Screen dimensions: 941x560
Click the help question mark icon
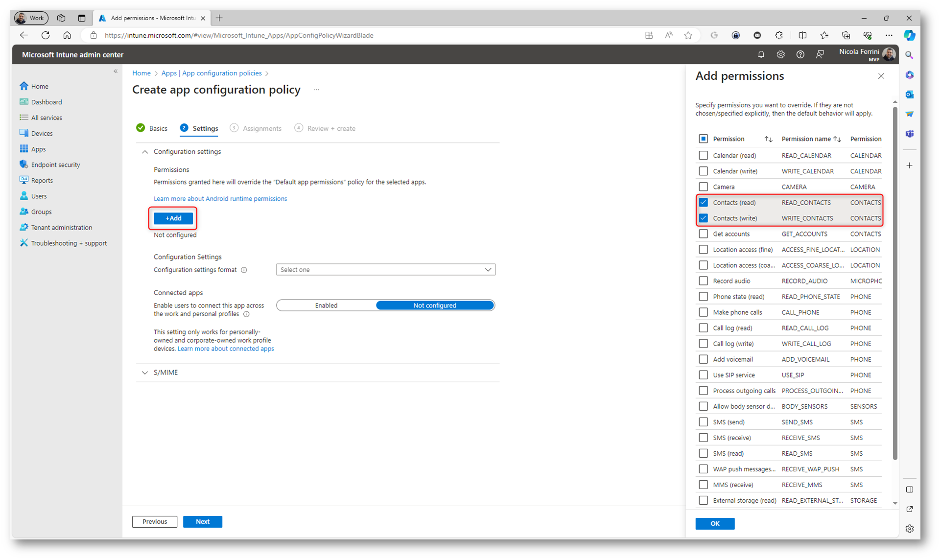coord(800,55)
